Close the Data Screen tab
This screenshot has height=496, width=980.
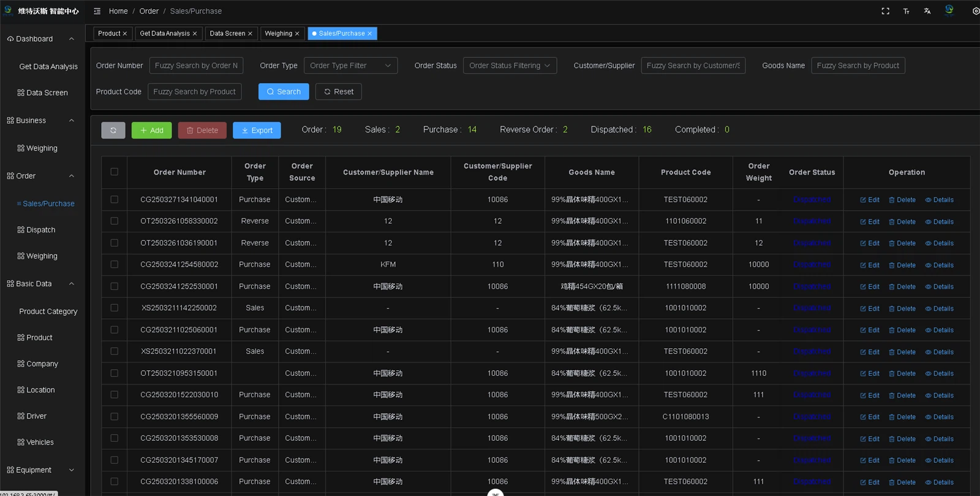click(x=250, y=34)
